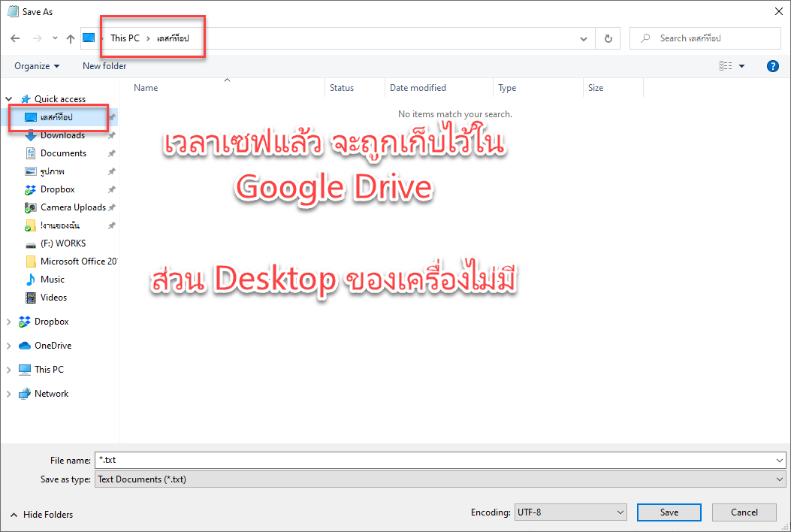The width and height of the screenshot is (791, 532).
Task: Select Network in navigation pane
Action: [x=51, y=394]
